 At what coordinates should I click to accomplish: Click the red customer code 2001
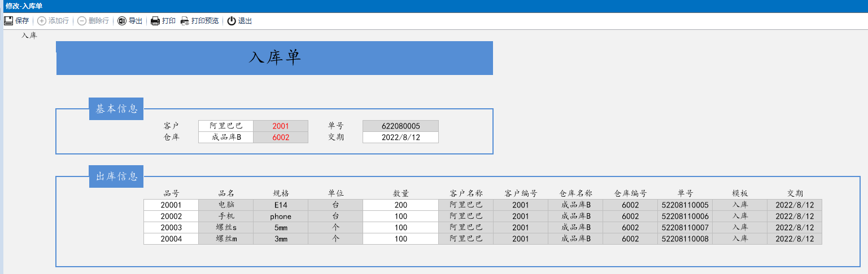click(x=281, y=126)
